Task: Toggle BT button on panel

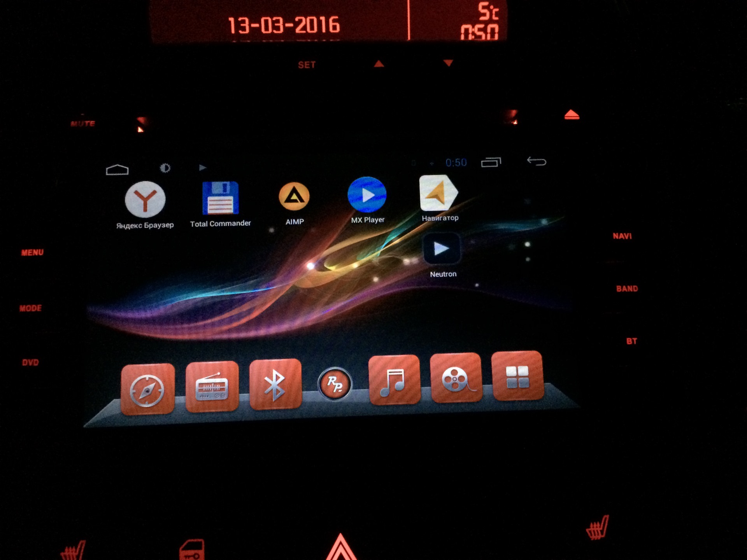Action: coord(632,340)
